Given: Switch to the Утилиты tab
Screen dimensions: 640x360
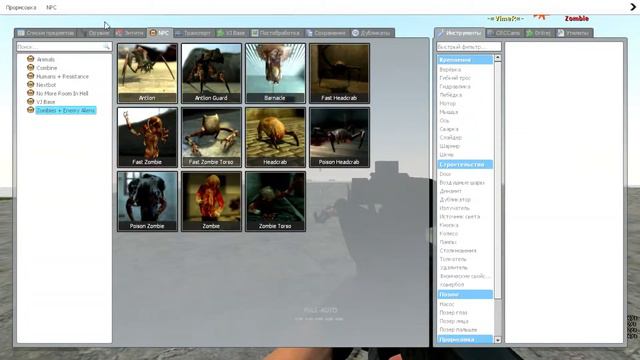Looking at the screenshot, I should [x=574, y=33].
